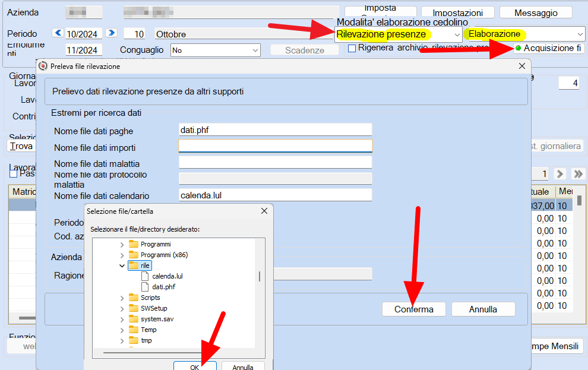Select the Temp folder icon
The width and height of the screenshot is (588, 370).
pyautogui.click(x=134, y=330)
